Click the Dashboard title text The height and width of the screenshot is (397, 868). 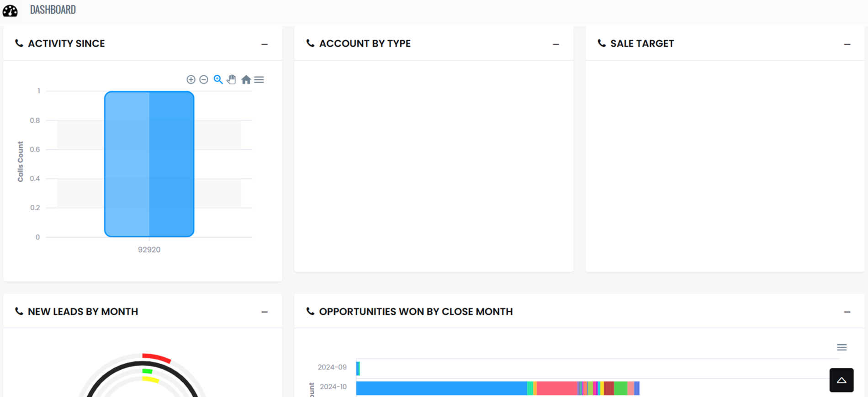pos(53,10)
